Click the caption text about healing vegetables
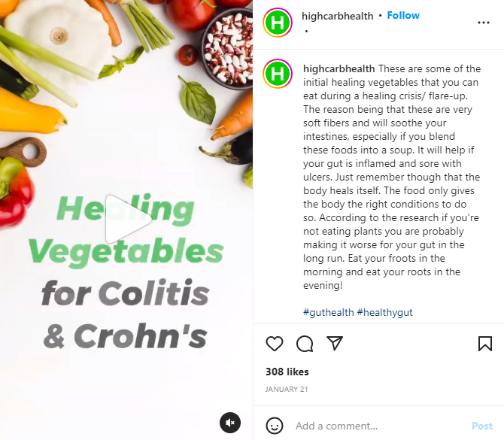The image size is (504, 440). [x=391, y=177]
